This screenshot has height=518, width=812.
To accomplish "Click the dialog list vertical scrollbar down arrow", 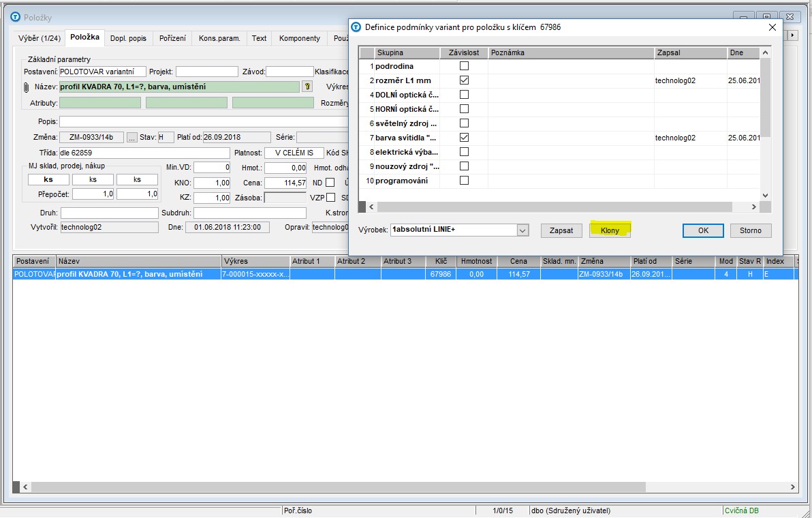I will (x=766, y=196).
